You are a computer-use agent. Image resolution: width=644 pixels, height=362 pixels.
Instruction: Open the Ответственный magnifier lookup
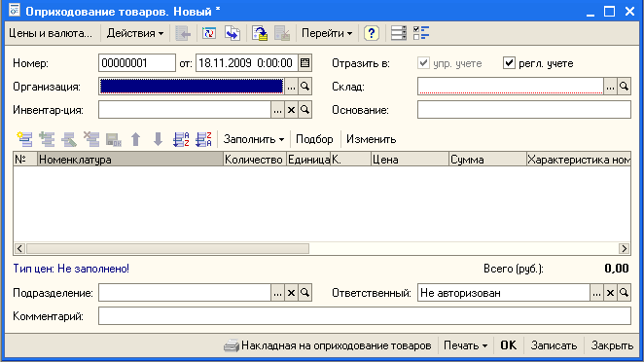624,293
